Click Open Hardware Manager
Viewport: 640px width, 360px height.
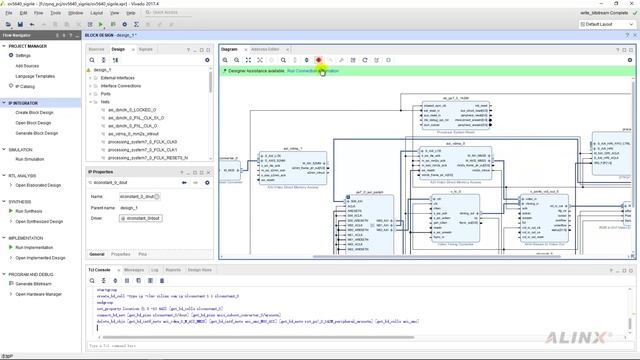point(38,294)
